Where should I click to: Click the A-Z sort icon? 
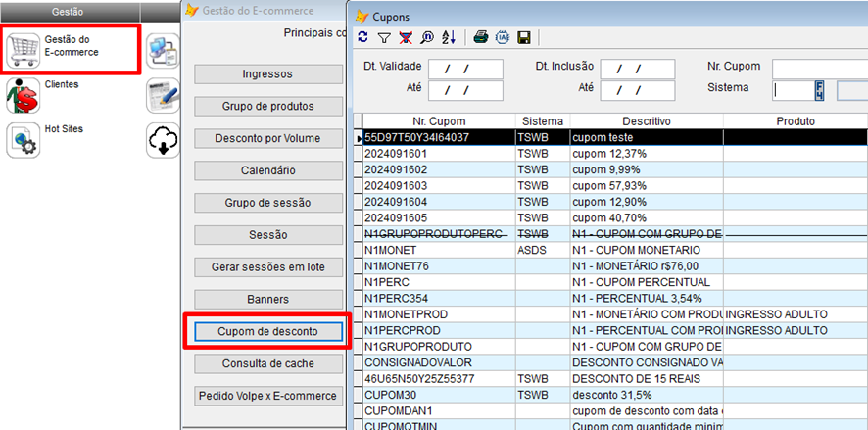pyautogui.click(x=449, y=37)
